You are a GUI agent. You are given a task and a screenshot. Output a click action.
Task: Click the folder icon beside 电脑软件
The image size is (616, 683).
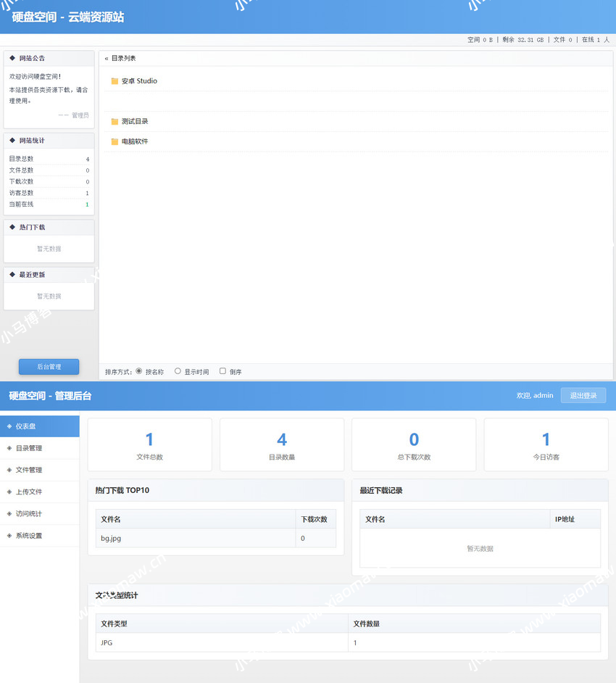tap(115, 141)
